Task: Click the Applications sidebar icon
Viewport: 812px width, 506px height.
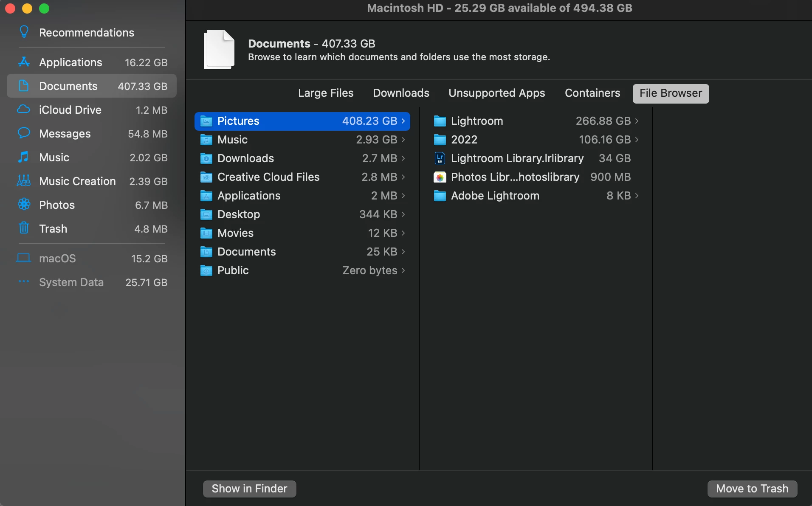Action: click(x=24, y=62)
